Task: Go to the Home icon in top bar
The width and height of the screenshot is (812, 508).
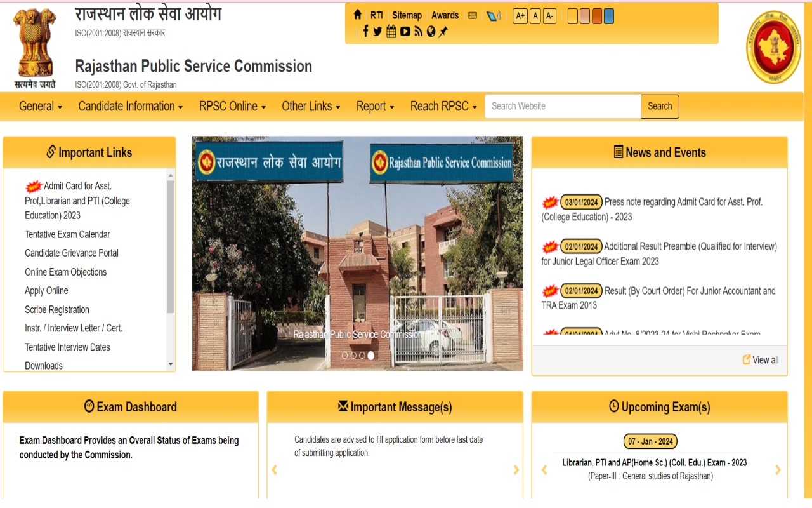Action: (358, 15)
